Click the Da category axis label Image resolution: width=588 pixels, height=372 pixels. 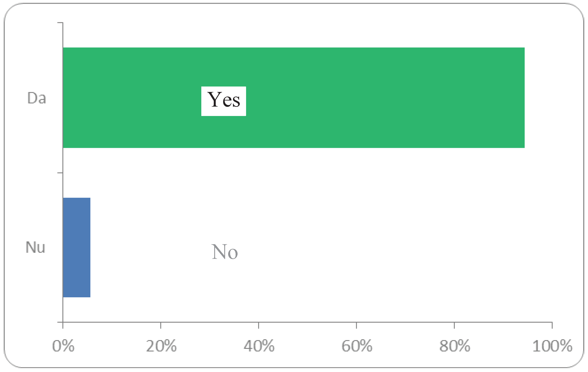[37, 98]
